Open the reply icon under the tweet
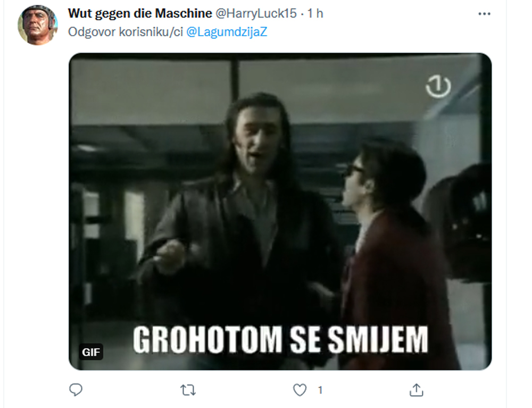The image size is (532, 408). (76, 390)
